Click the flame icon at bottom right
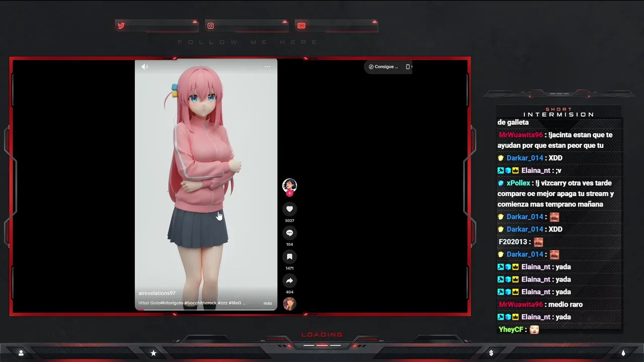This screenshot has width=644, height=362. click(x=623, y=353)
